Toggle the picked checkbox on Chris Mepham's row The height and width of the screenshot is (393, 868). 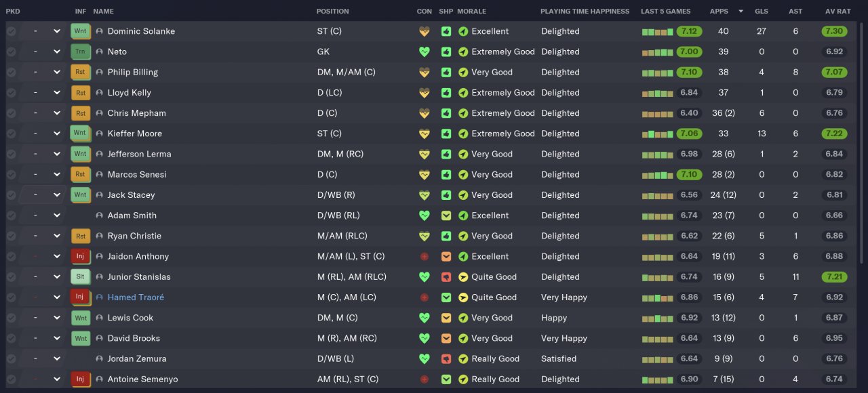coord(11,113)
